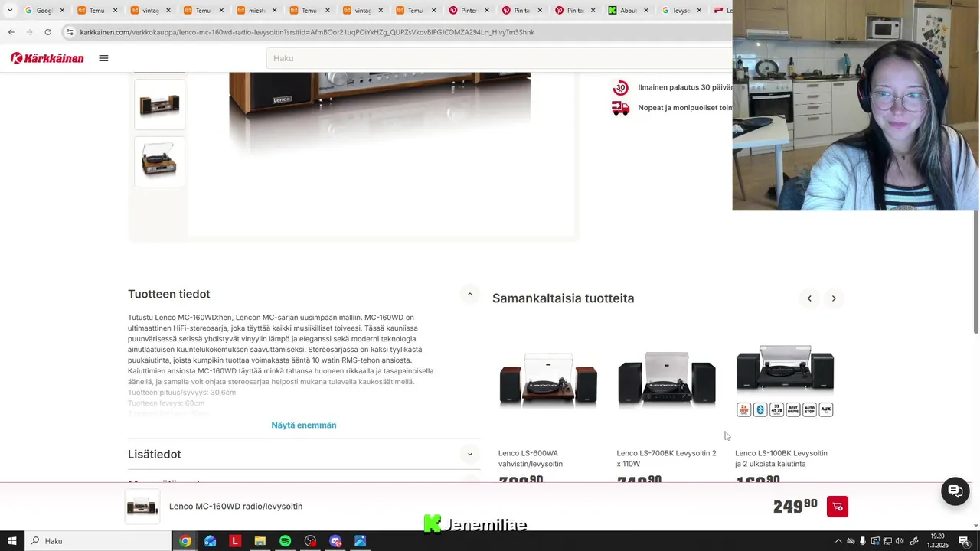Open the red L app in taskbar

pyautogui.click(x=235, y=541)
